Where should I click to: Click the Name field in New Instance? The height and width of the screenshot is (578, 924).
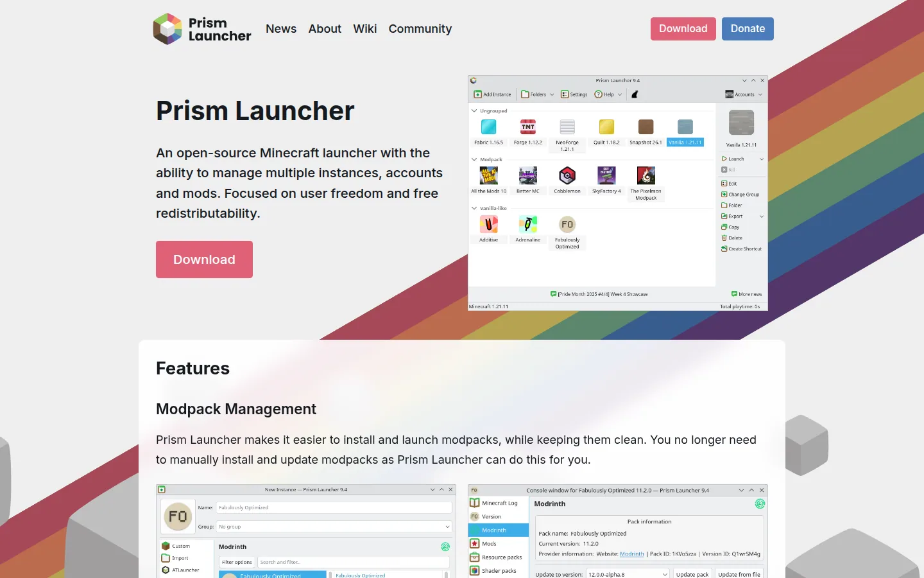(334, 507)
